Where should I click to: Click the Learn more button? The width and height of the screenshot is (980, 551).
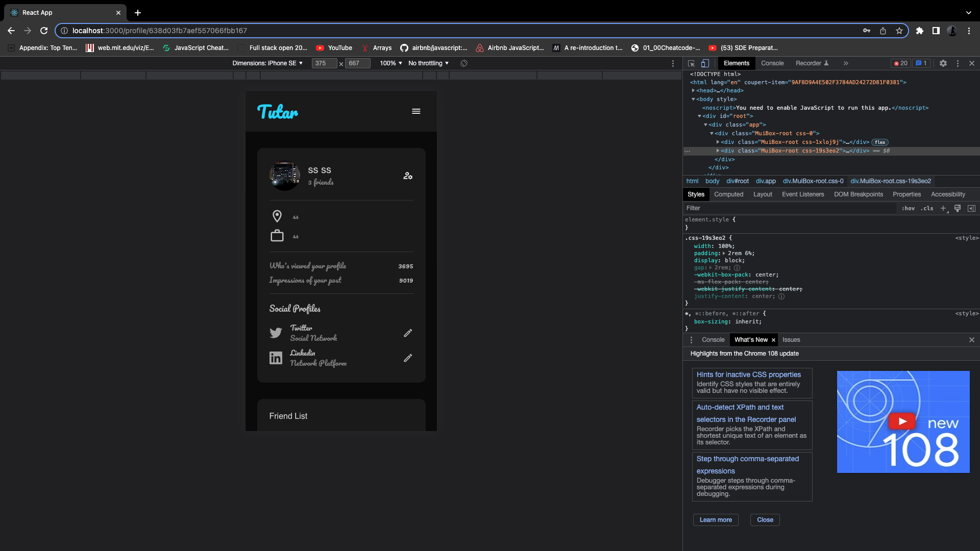[x=716, y=519]
